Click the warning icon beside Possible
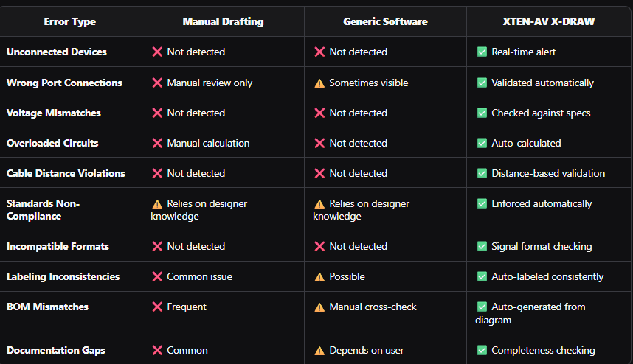Screen dimensions: 633x364 point(319,277)
